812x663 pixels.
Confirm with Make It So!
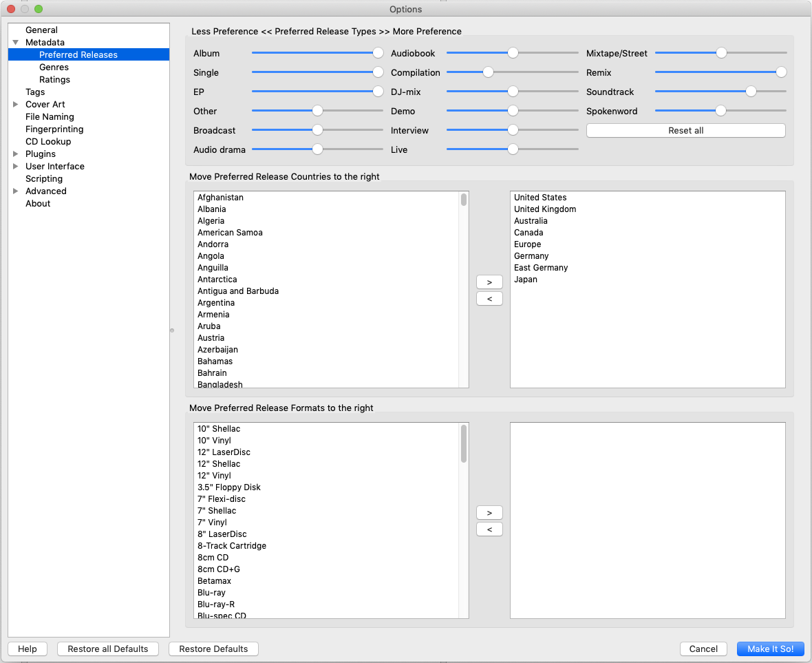tap(770, 649)
